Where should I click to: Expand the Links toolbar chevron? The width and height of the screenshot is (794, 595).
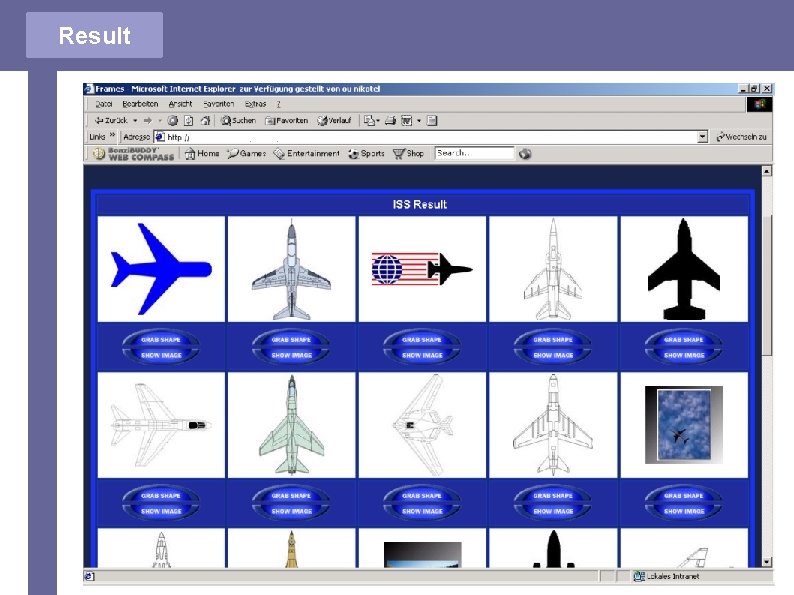click(112, 136)
